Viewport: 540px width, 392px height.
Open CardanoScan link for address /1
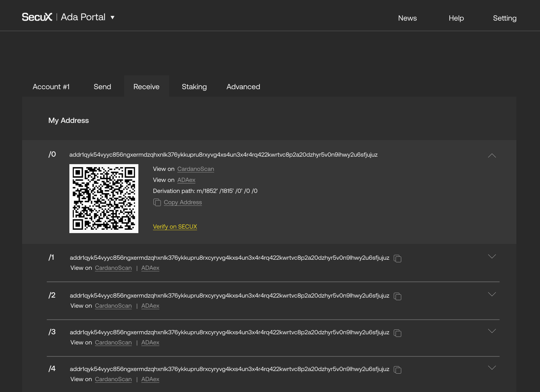tap(113, 268)
